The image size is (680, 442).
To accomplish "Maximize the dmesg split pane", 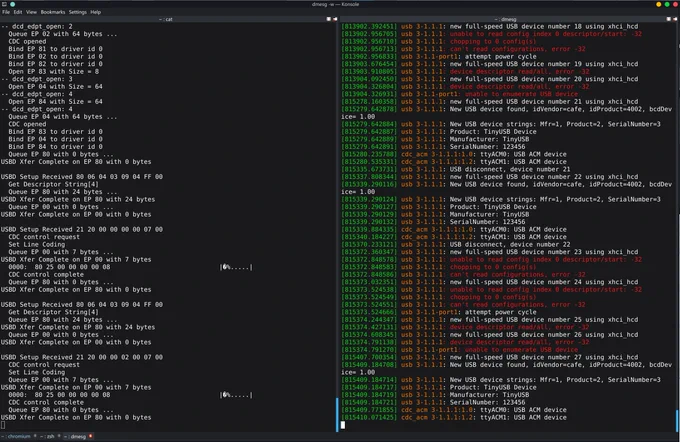I will (x=668, y=19).
